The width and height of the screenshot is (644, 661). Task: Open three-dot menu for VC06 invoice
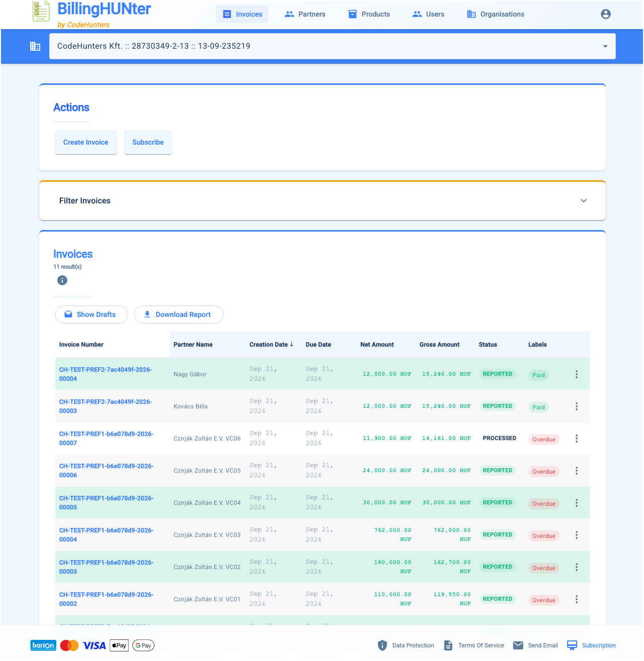(577, 438)
